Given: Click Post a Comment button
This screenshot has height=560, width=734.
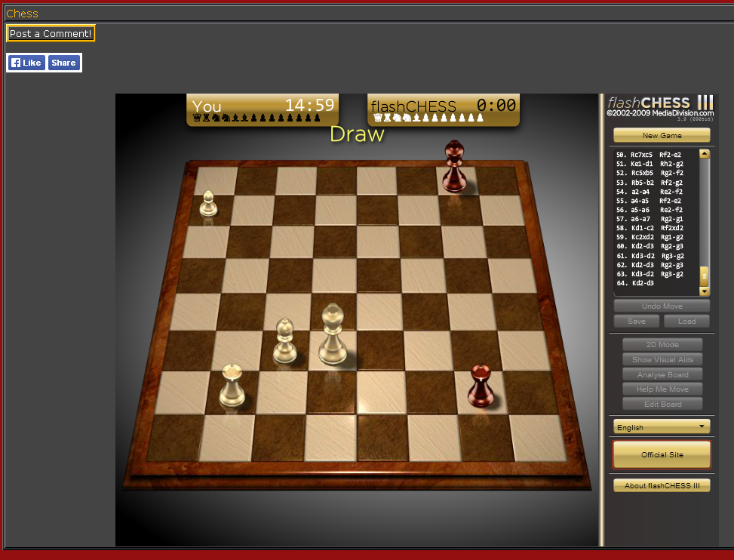Looking at the screenshot, I should pos(51,34).
